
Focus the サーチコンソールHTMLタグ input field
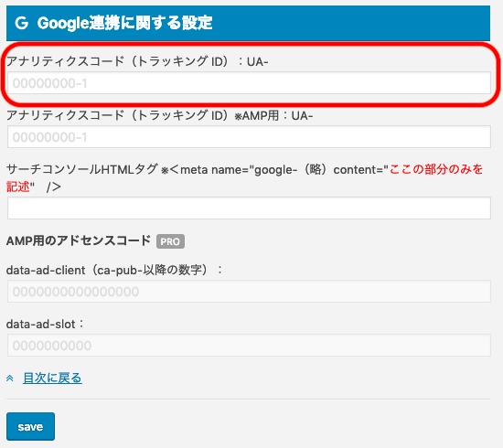(249, 208)
